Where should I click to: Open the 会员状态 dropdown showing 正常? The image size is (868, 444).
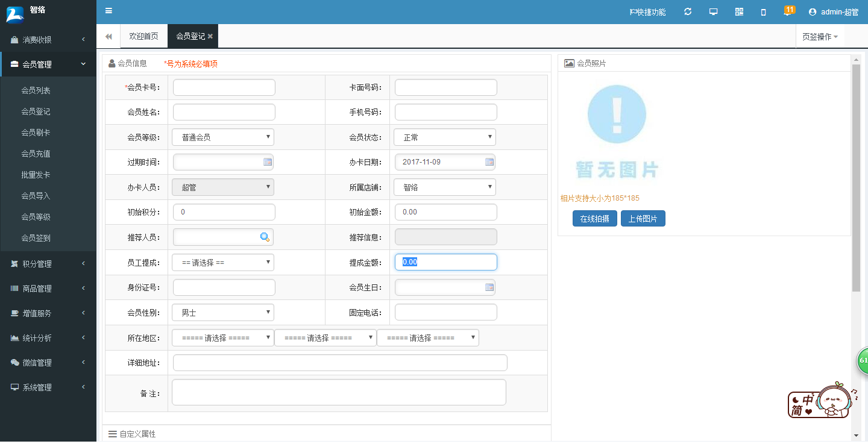pos(445,137)
